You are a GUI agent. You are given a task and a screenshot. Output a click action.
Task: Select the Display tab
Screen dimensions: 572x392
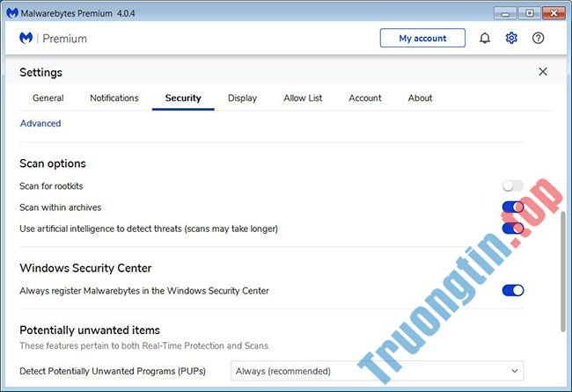pyautogui.click(x=242, y=98)
